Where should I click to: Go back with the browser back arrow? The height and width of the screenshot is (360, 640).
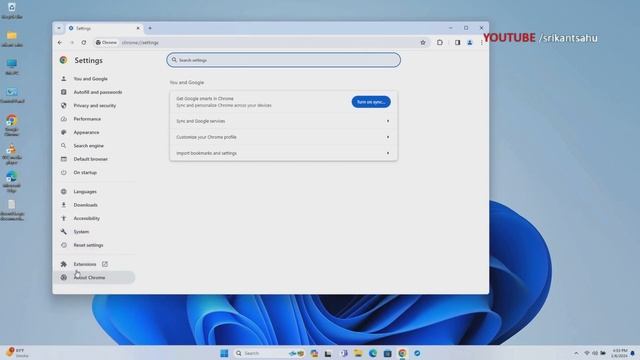click(x=60, y=42)
